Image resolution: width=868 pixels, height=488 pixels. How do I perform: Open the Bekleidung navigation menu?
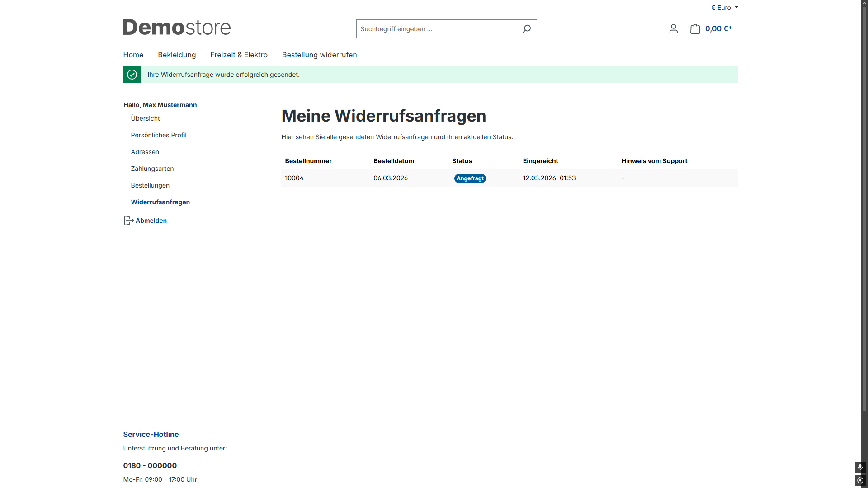[177, 55]
